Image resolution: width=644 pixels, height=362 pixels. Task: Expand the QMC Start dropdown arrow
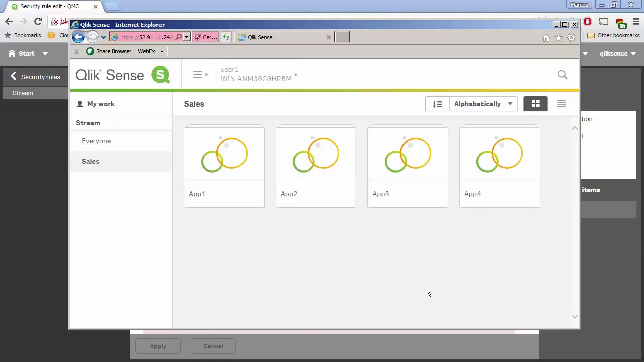45,53
